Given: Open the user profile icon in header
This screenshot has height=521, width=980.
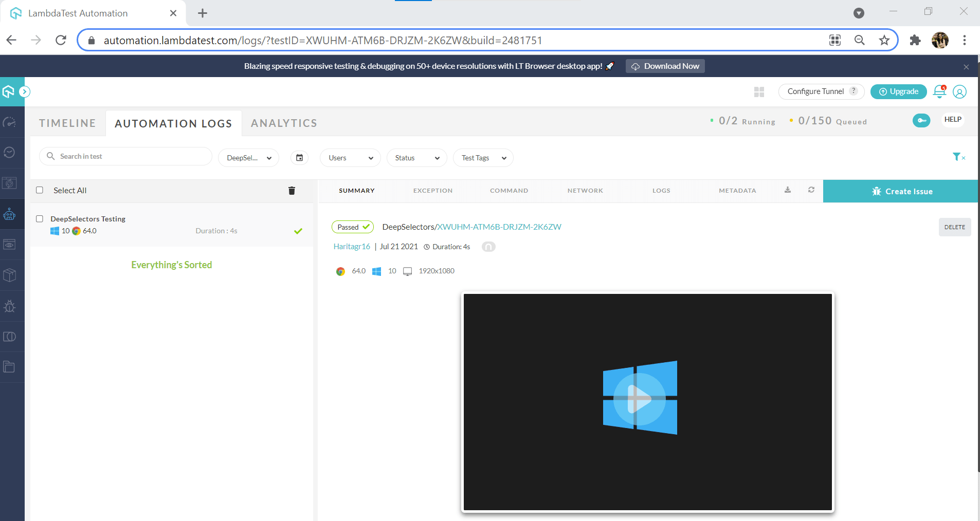Looking at the screenshot, I should point(959,91).
